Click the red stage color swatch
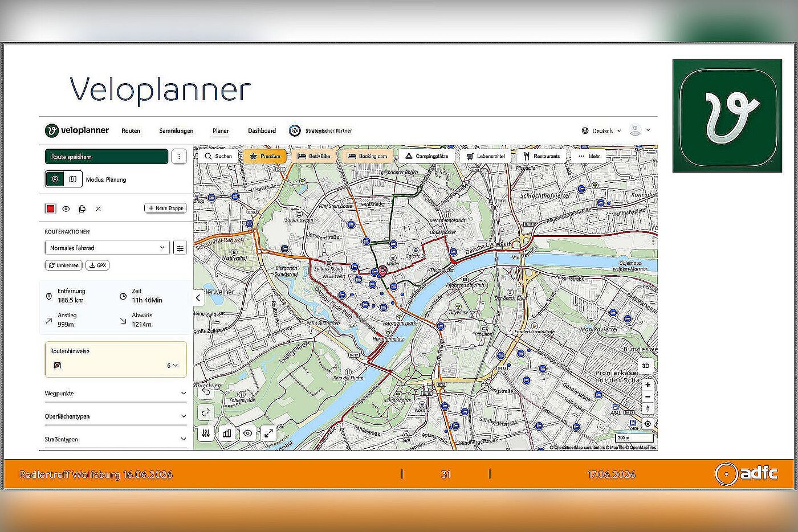798x532 pixels. 50,208
